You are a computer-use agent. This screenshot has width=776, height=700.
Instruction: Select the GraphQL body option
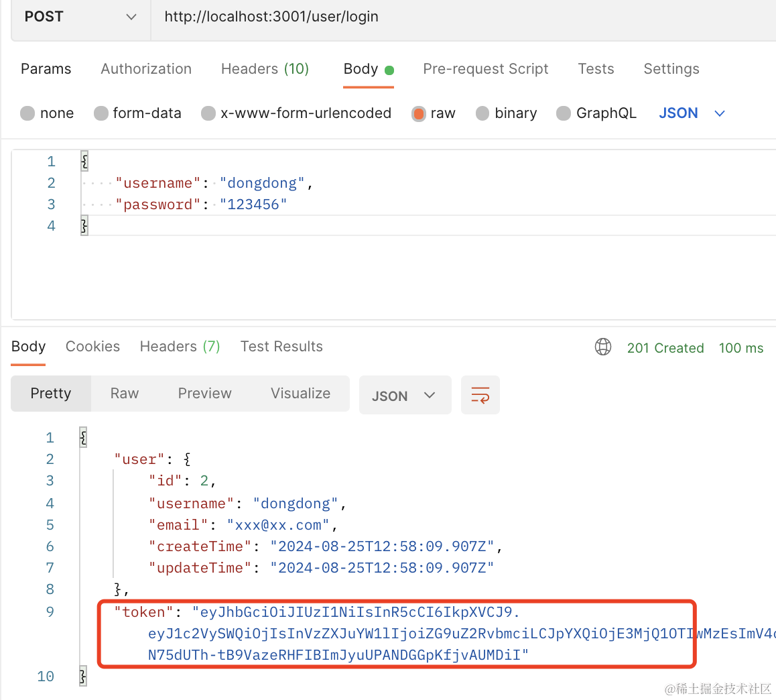click(564, 113)
